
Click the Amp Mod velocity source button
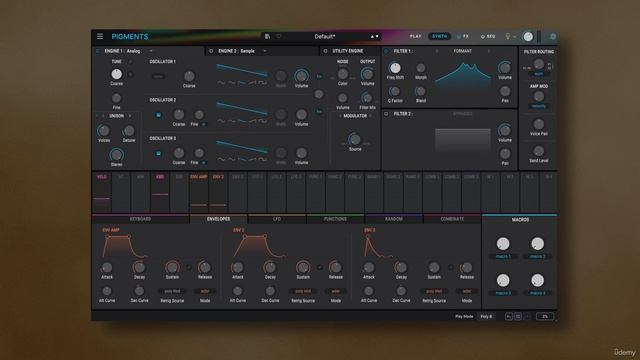[539, 106]
